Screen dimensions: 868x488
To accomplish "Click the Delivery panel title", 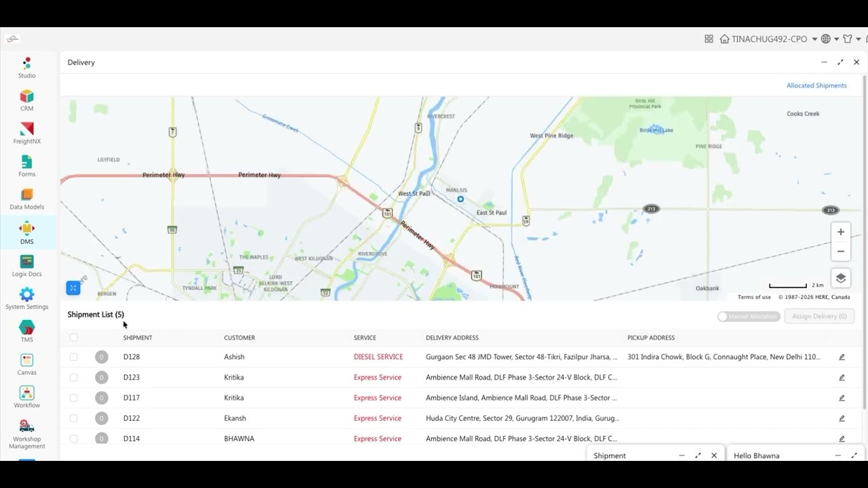I will [x=81, y=62].
